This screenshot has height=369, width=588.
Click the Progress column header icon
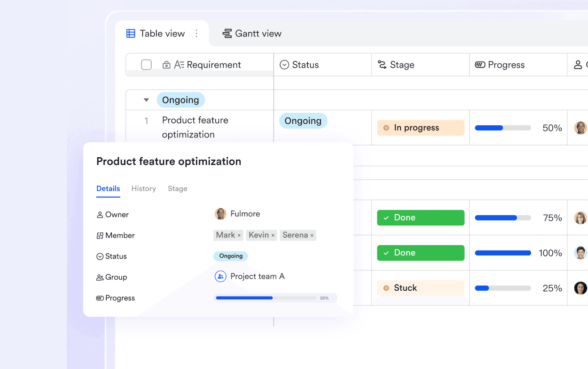(480, 65)
